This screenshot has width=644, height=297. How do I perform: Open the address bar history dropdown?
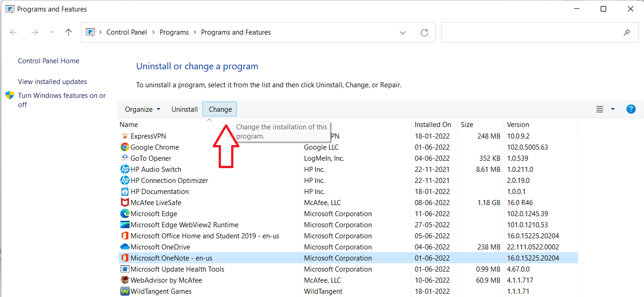[403, 32]
